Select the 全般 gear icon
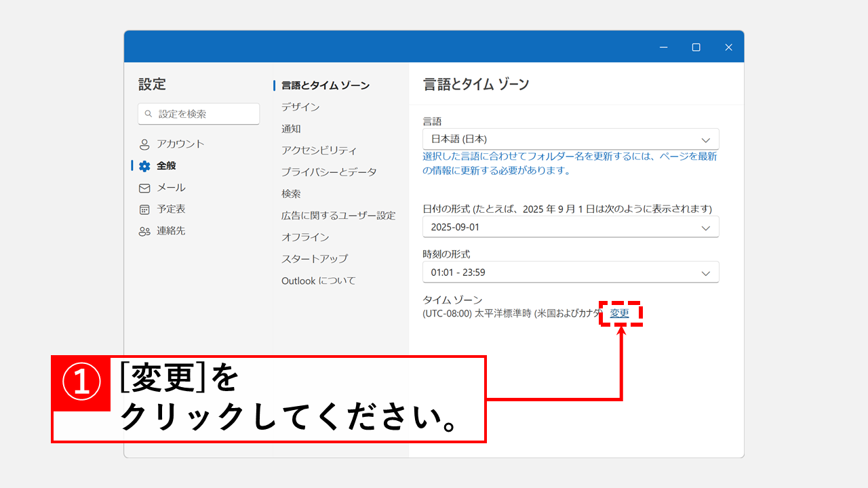Viewport: 868px width, 488px height. point(144,165)
